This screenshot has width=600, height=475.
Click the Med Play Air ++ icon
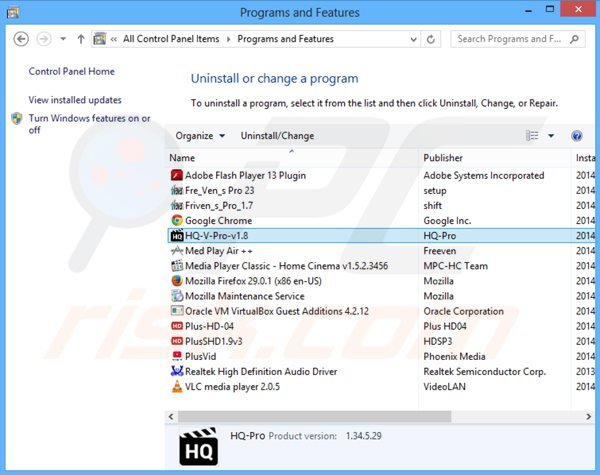coord(176,251)
